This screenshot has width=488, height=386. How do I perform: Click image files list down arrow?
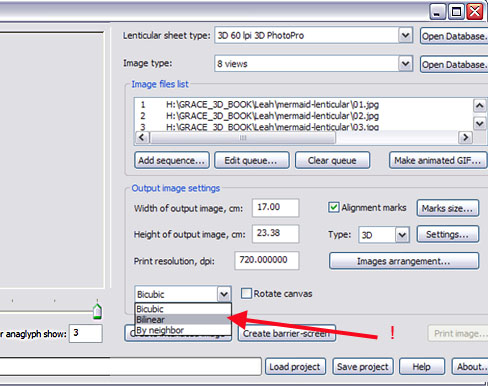(x=479, y=124)
